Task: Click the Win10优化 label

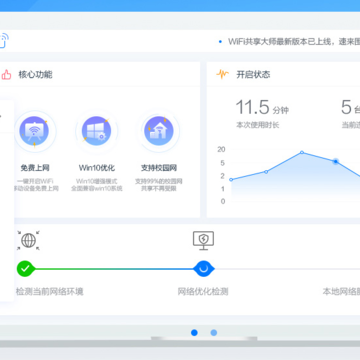Action: [x=97, y=168]
